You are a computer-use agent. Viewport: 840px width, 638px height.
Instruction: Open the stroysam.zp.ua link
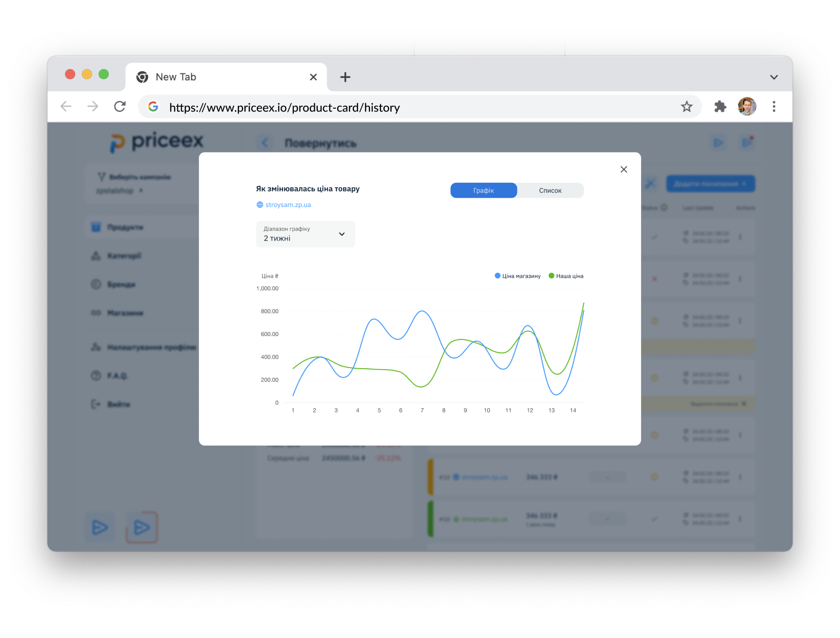[x=288, y=205]
